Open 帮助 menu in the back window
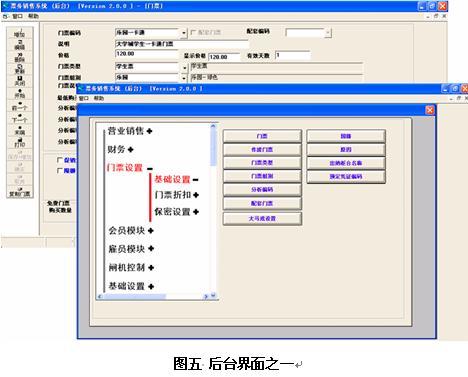The image size is (468, 377). point(33,16)
